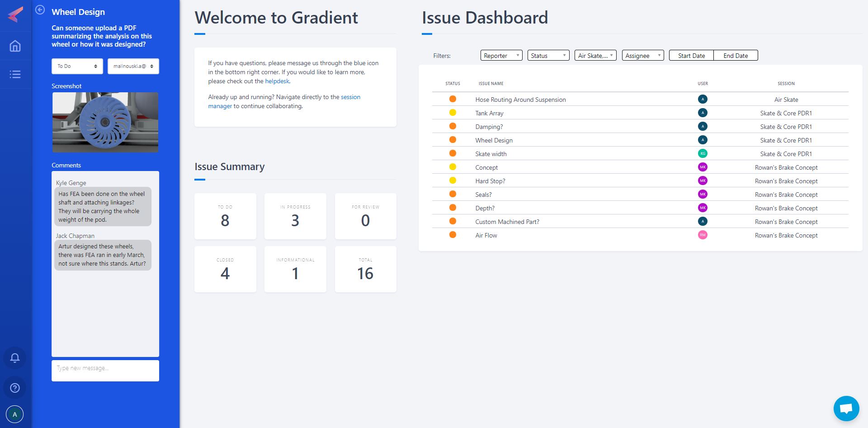Image resolution: width=868 pixels, height=428 pixels.
Task: Open the Status filter dropdown
Action: [x=548, y=55]
